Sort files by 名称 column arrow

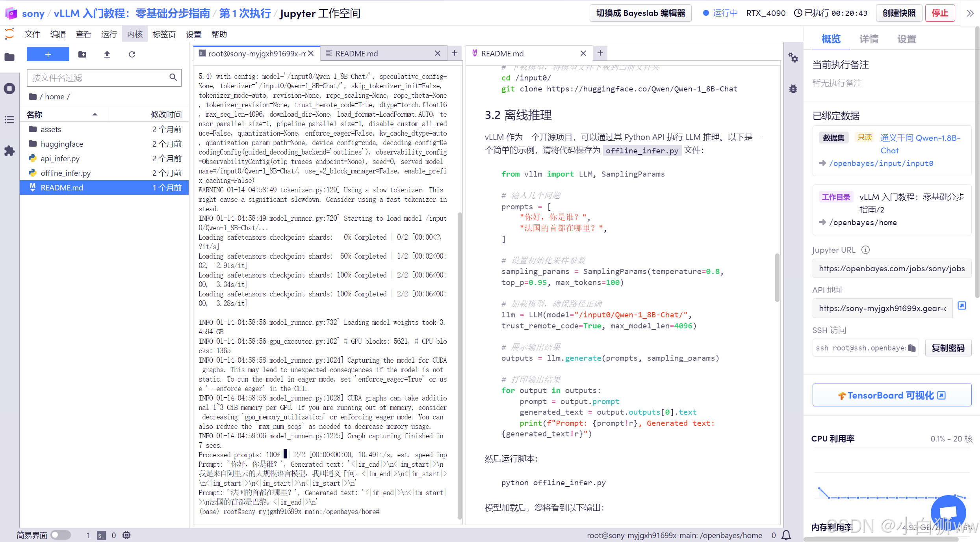tap(95, 114)
